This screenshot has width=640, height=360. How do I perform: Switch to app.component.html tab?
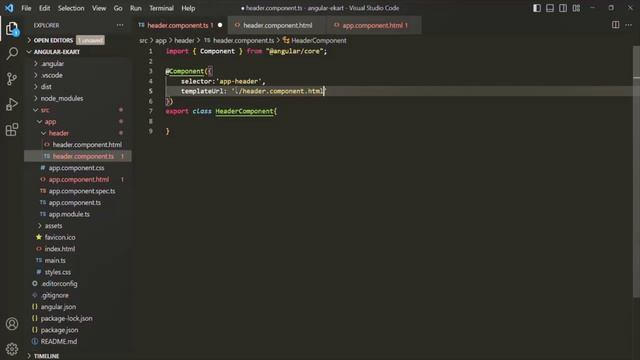pos(374,25)
